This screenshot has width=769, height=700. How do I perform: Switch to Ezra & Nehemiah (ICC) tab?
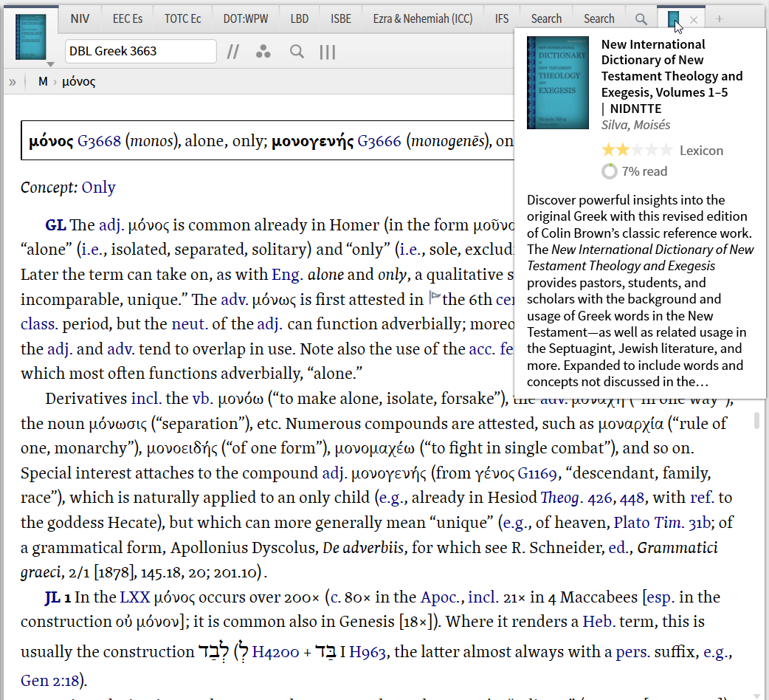point(423,18)
